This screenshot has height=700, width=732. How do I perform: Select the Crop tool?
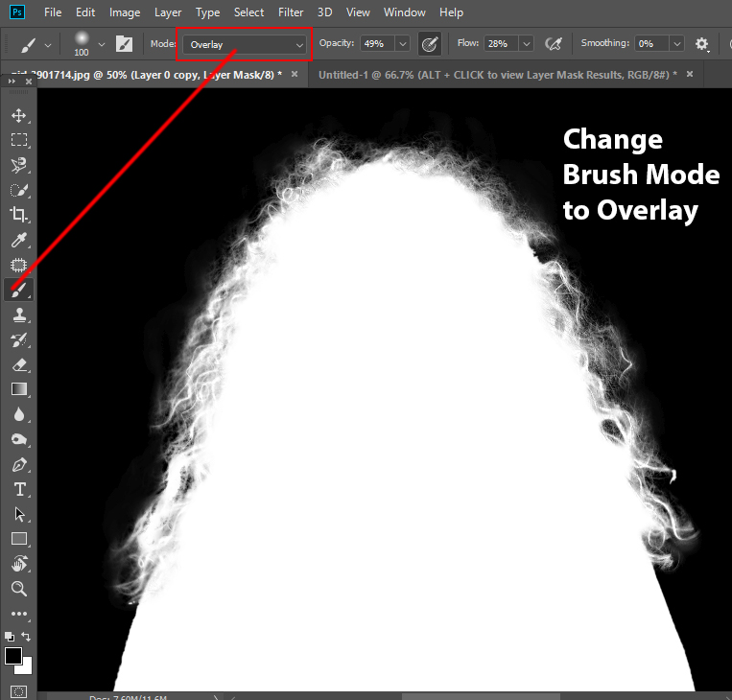tap(18, 215)
